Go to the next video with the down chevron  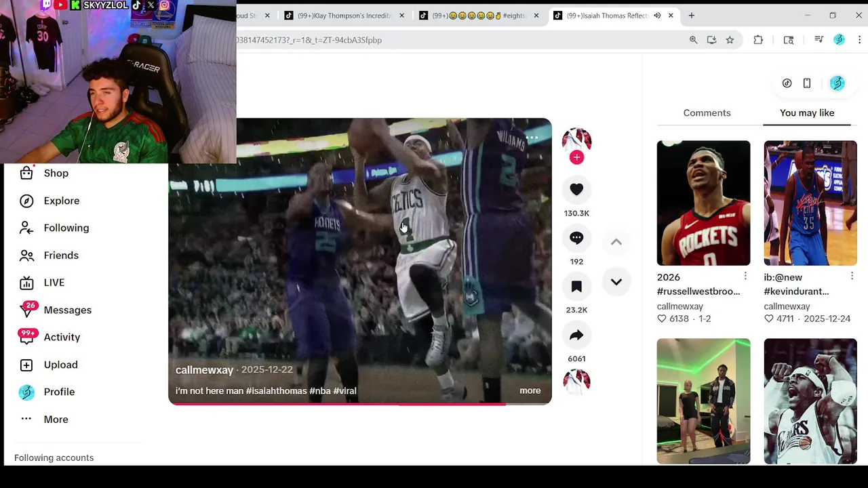coord(616,282)
